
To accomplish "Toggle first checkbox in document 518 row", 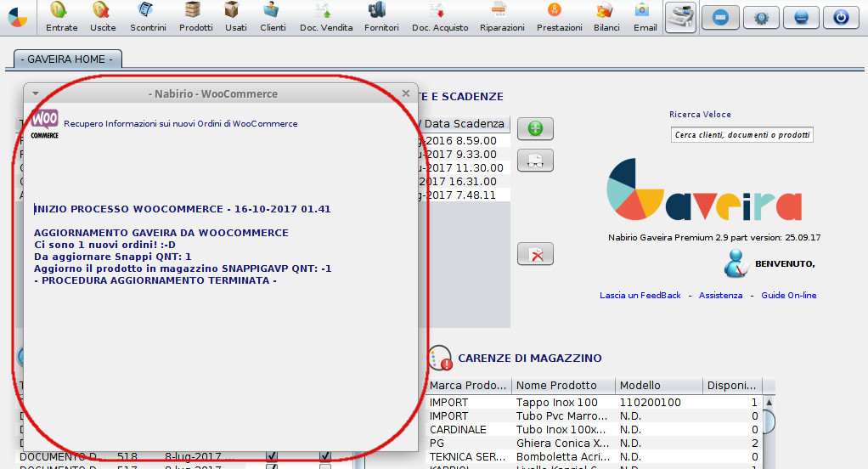I will [271, 456].
